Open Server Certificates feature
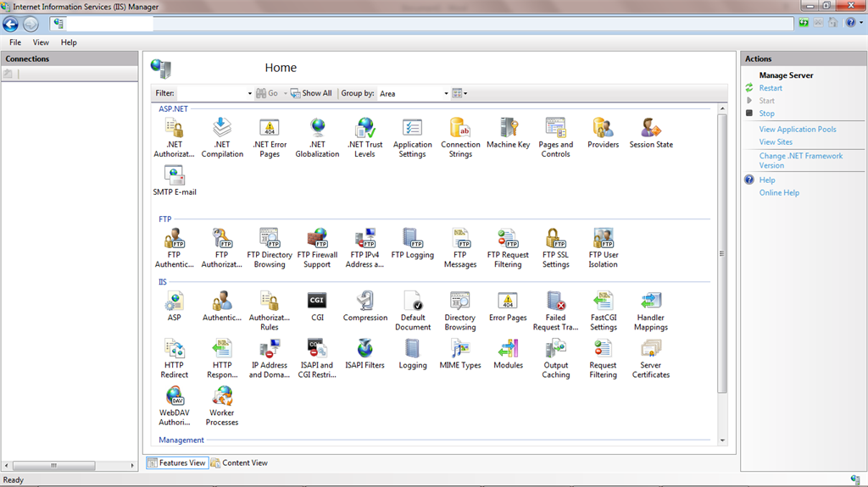The width and height of the screenshot is (868, 487). click(x=651, y=358)
